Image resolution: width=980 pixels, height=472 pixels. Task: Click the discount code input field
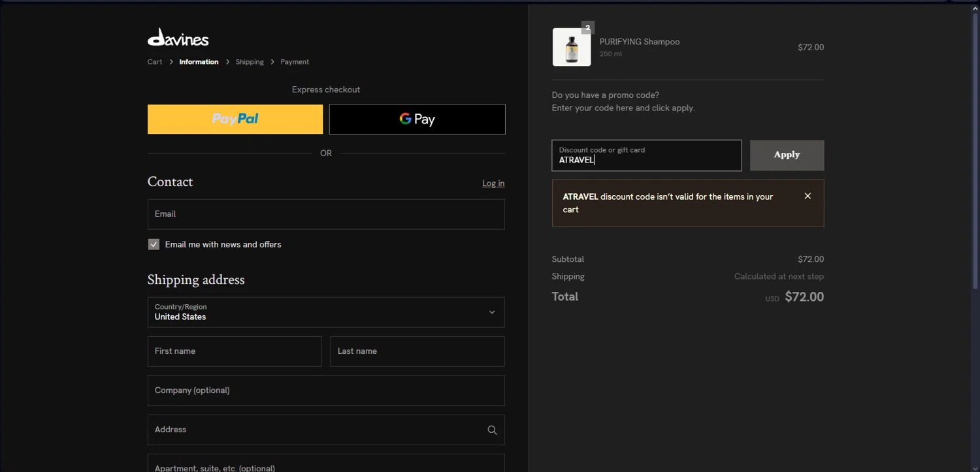(x=646, y=155)
